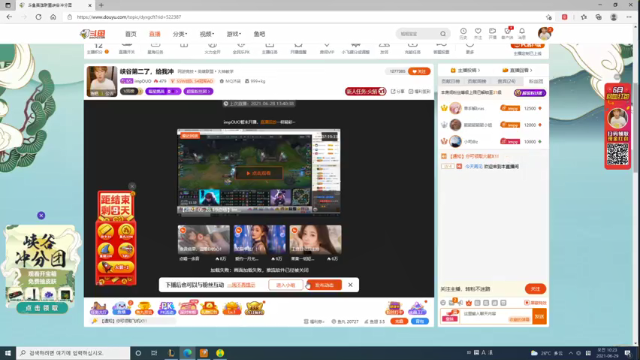The width and height of the screenshot is (640, 360).
Task: Select the 直播 live tab
Action: coord(155,34)
